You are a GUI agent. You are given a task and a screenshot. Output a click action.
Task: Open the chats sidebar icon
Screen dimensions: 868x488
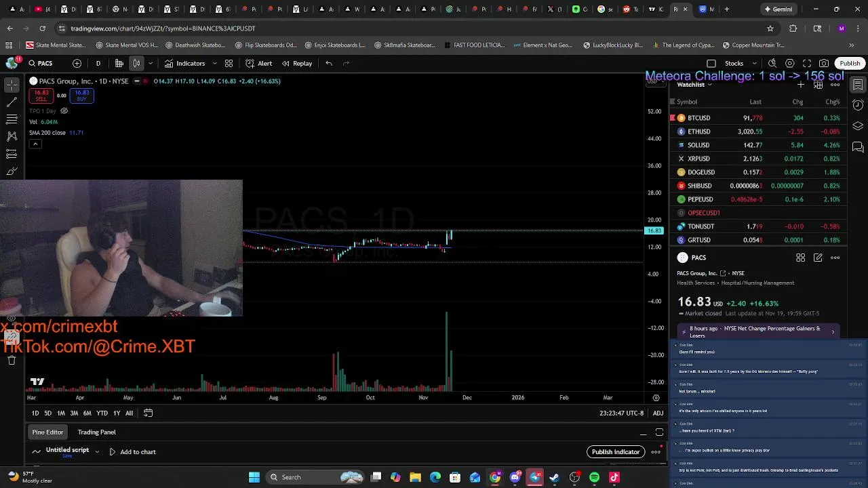tap(858, 147)
